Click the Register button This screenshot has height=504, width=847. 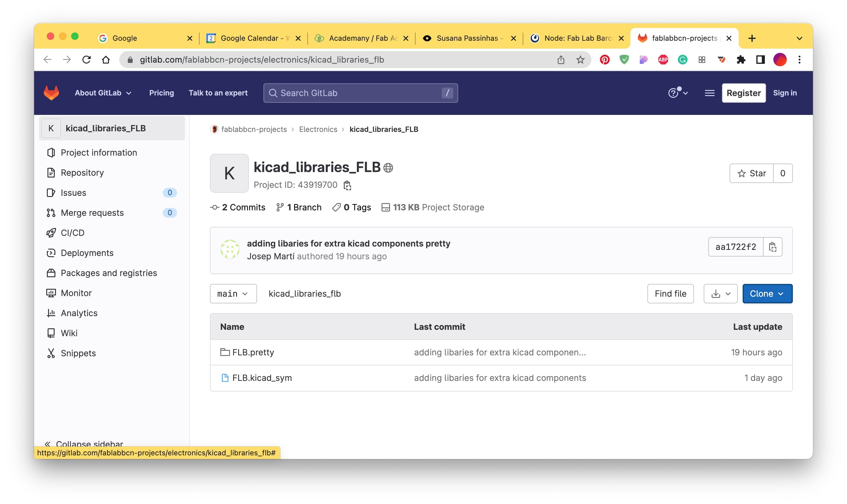coord(743,93)
